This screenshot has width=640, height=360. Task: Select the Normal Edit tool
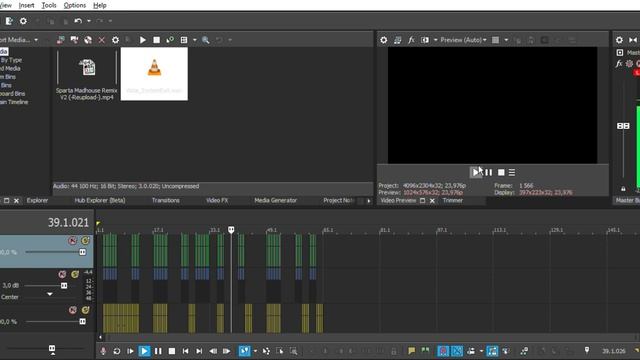click(244, 351)
